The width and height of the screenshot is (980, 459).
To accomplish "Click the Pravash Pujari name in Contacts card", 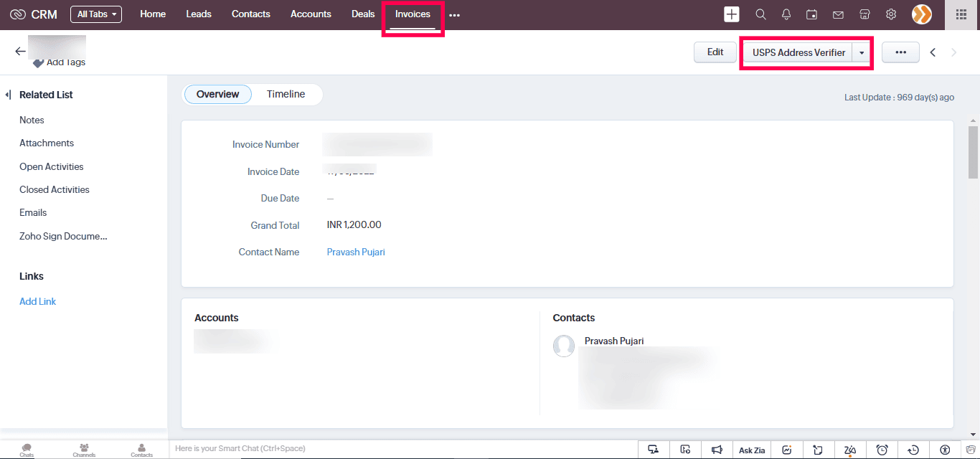I will 614,341.
